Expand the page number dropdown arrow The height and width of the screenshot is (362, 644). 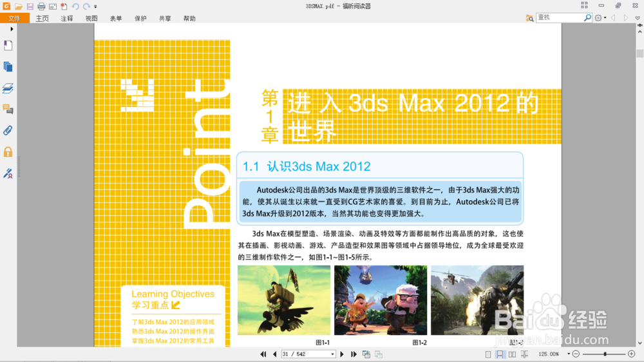[x=333, y=354]
